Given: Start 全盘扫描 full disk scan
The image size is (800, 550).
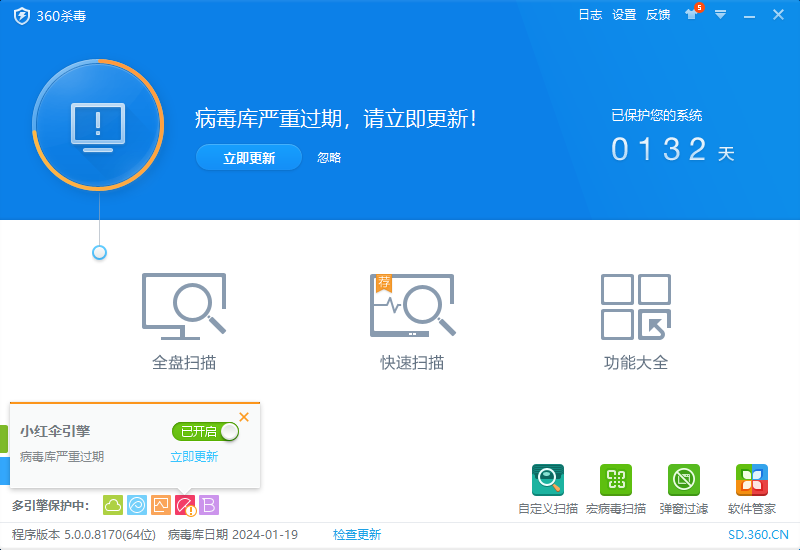Looking at the screenshot, I should pos(184,321).
